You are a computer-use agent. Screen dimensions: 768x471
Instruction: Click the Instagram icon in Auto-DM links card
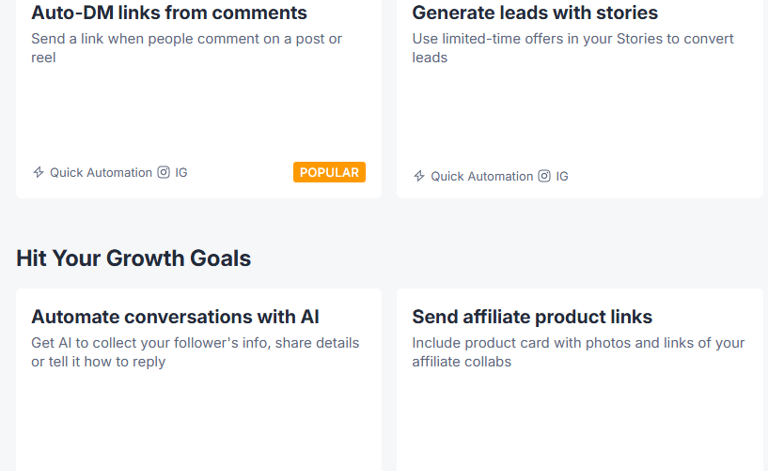(x=164, y=172)
